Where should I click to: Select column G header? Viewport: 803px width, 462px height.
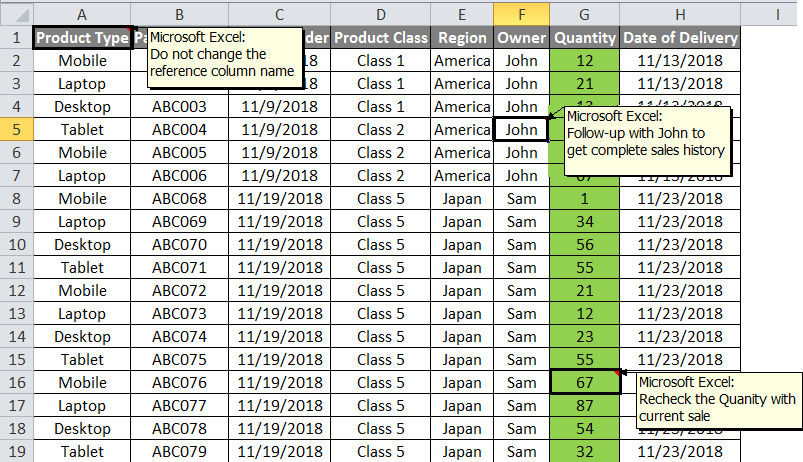(584, 15)
